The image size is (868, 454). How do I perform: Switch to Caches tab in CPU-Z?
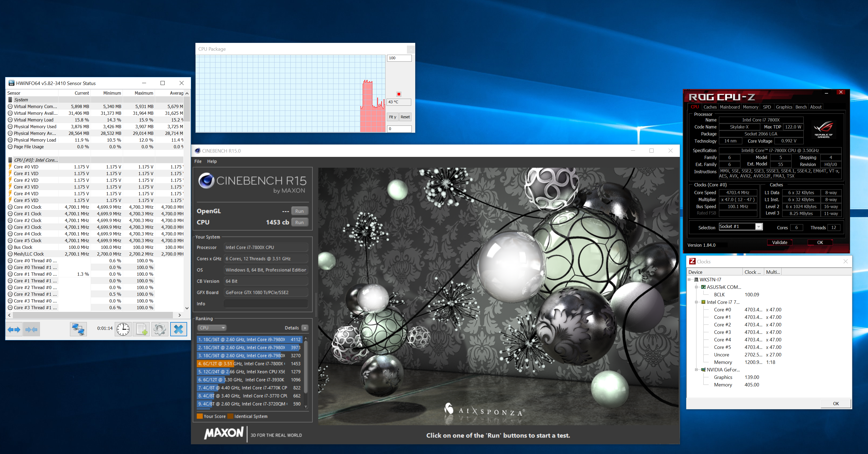point(710,107)
